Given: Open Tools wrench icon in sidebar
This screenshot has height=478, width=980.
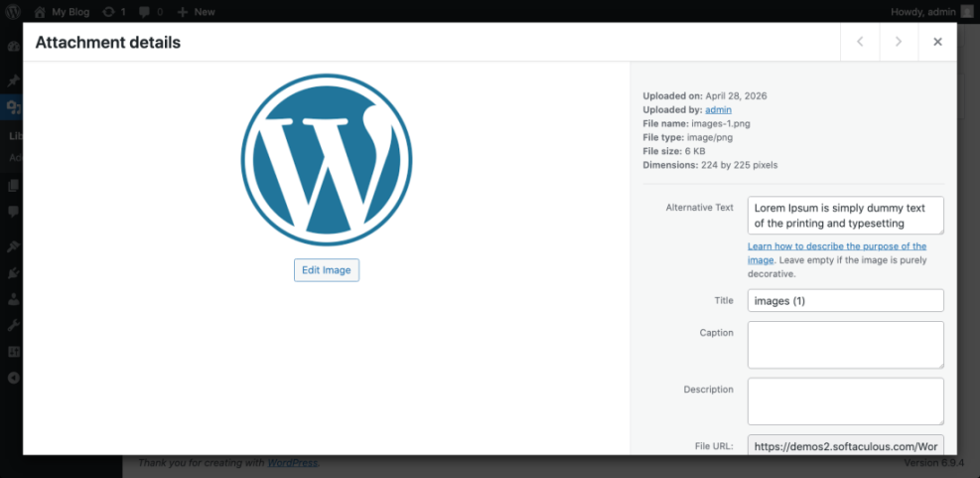Looking at the screenshot, I should click(13, 325).
